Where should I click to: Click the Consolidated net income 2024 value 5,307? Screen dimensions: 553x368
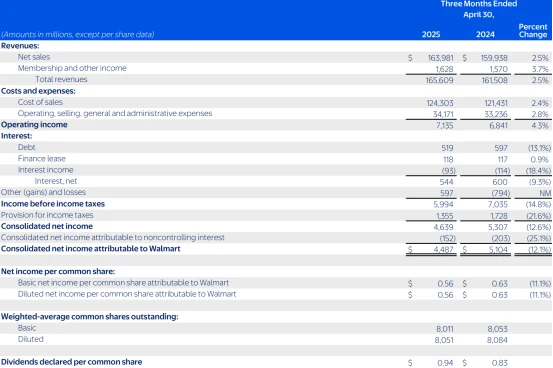[498, 227]
